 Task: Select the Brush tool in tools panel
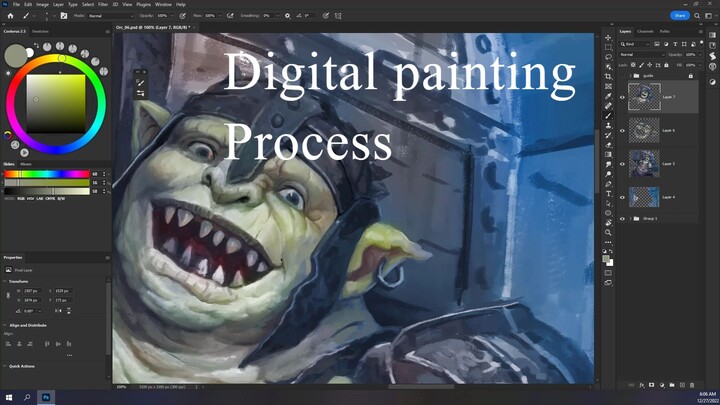[608, 115]
